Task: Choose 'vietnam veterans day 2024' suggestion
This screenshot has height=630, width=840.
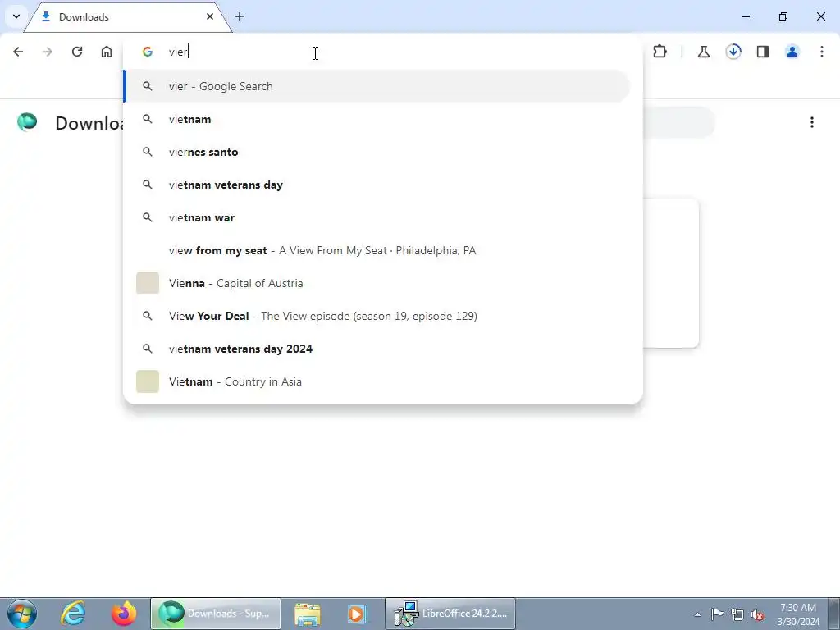Action: [x=377, y=349]
